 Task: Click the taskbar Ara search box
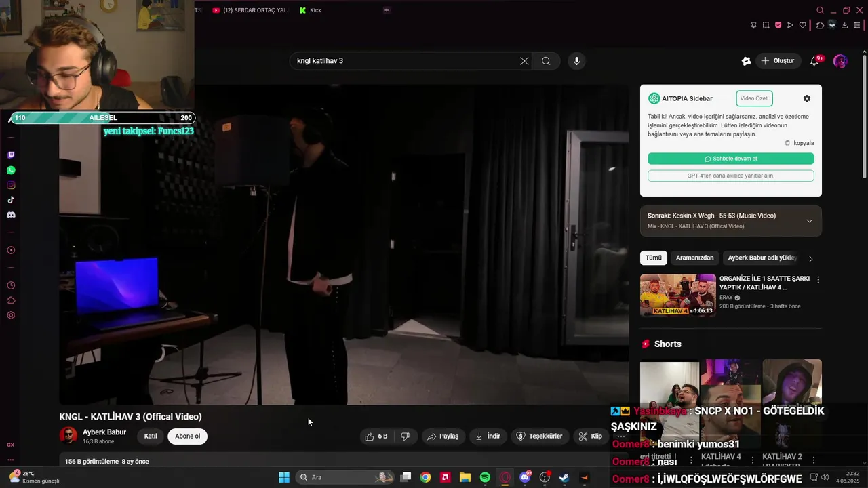[x=346, y=477]
